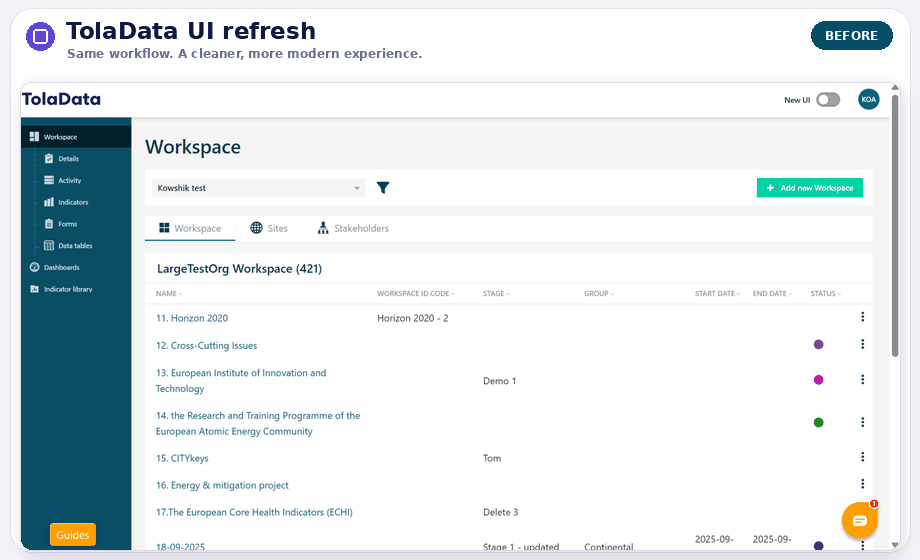
Task: Open row menu for European Institute of Innovation
Action: tap(862, 380)
